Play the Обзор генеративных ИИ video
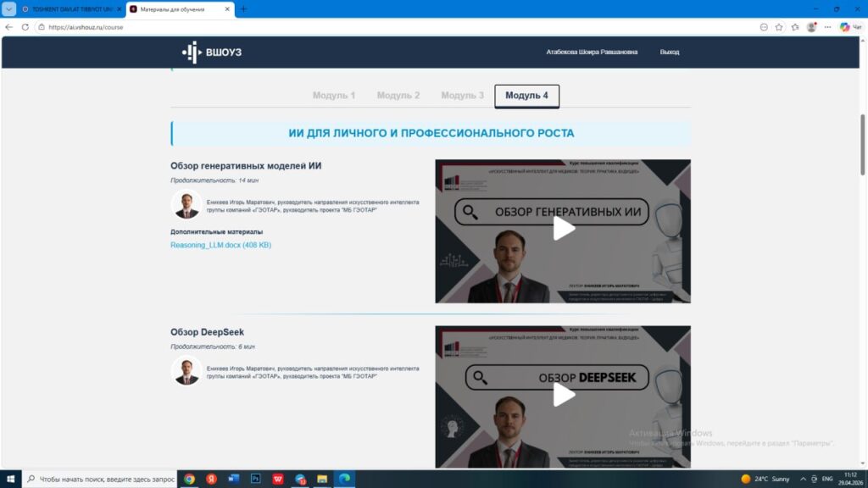 (x=564, y=229)
